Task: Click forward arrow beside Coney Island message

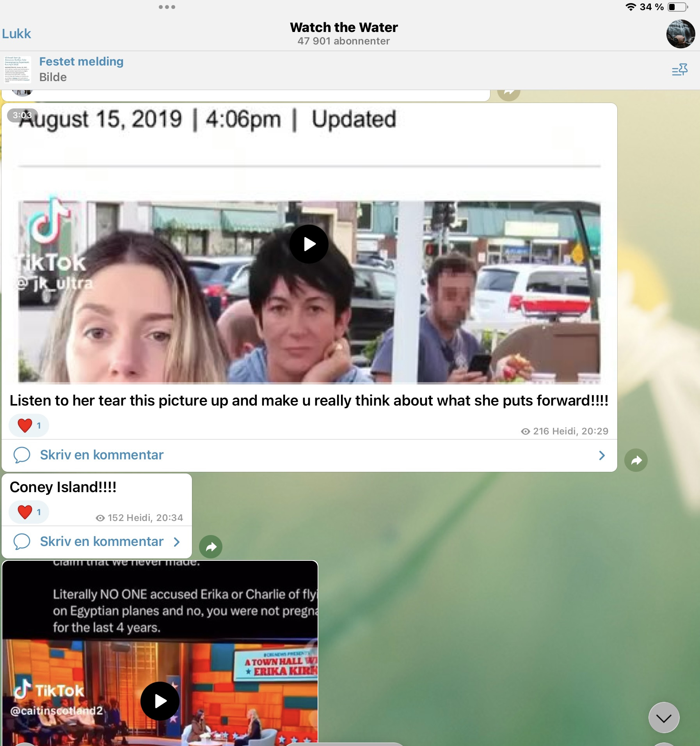Action: [x=211, y=547]
